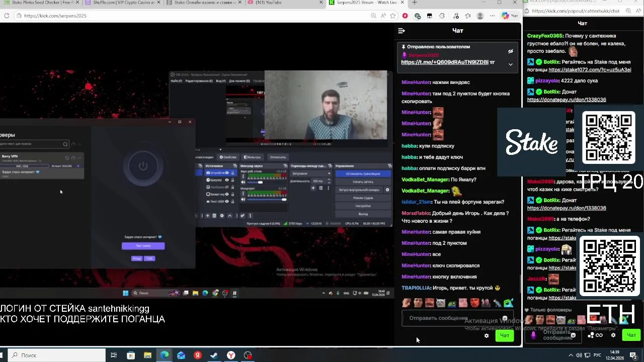The height and width of the screenshot is (362, 644).
Task: Open chat settings gear in Kick chat
Action: pos(486,336)
